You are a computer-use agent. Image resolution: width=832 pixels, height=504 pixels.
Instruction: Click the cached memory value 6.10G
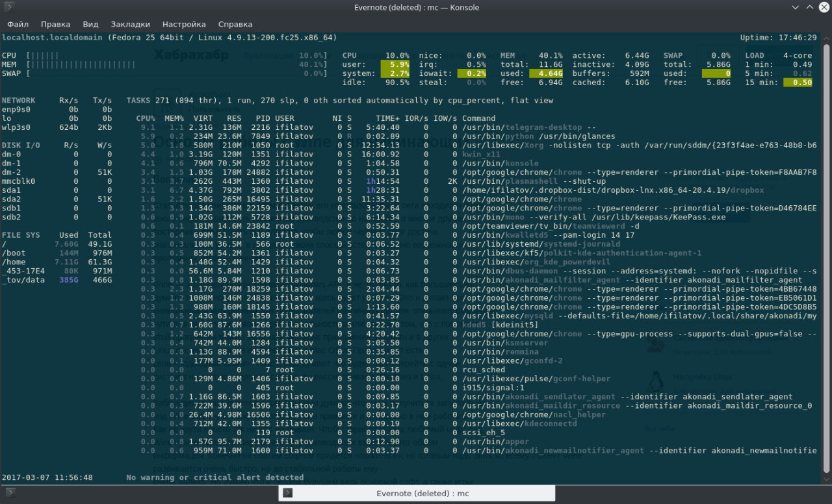point(637,83)
